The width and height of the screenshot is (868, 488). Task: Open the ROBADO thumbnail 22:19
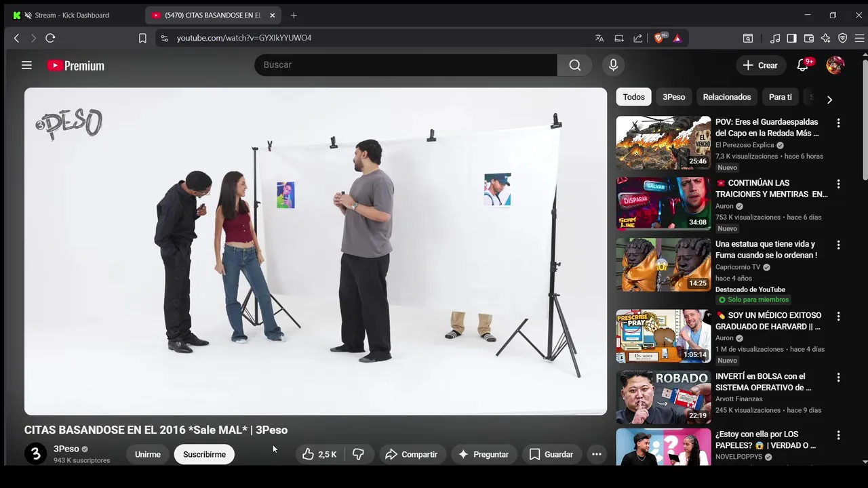(x=663, y=397)
